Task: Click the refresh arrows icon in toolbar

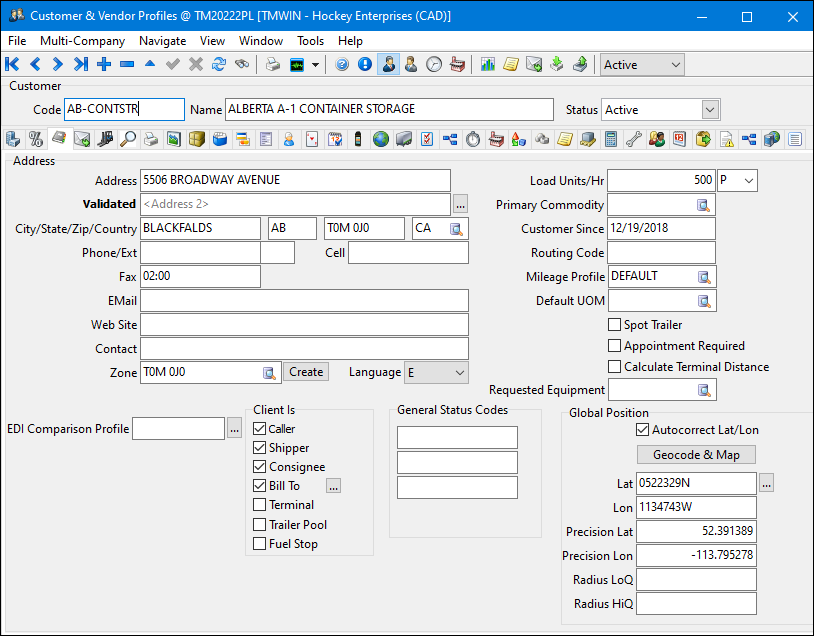Action: point(219,65)
